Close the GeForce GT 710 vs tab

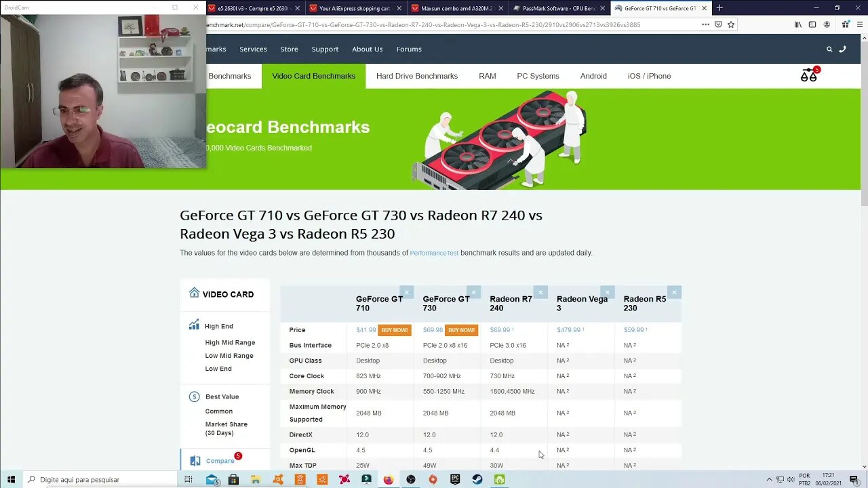704,8
